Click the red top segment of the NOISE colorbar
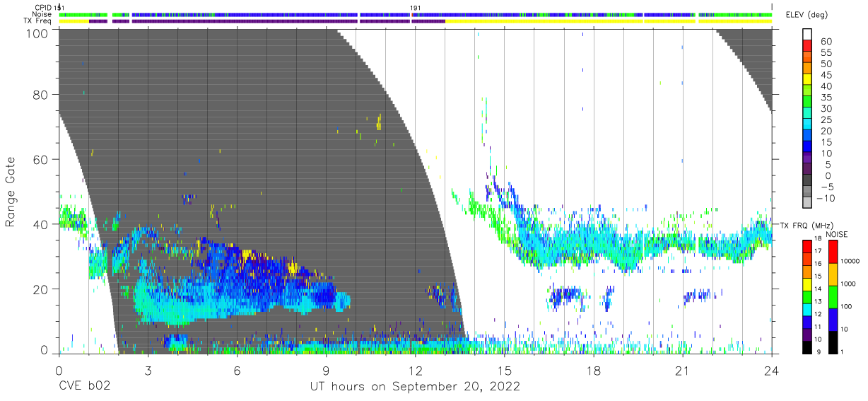The height and width of the screenshot is (401, 868). click(833, 251)
